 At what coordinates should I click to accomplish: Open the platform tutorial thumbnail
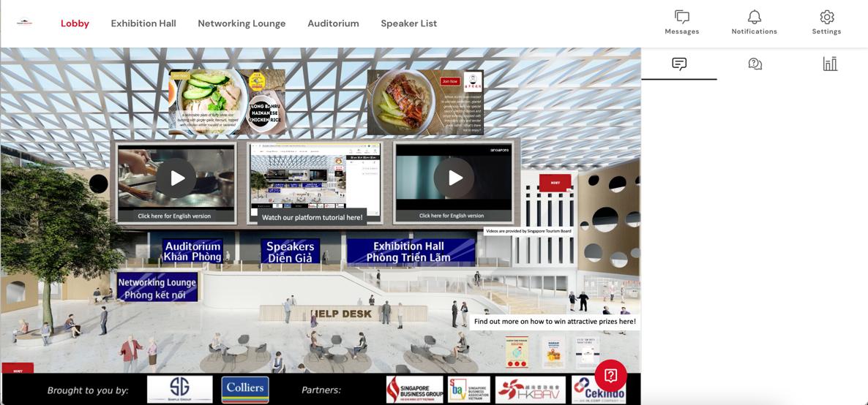pyautogui.click(x=315, y=181)
